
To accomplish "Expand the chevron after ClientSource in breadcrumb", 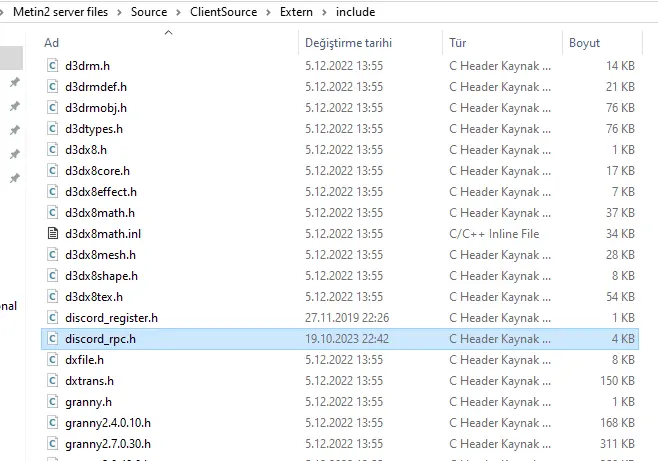I will coord(266,12).
